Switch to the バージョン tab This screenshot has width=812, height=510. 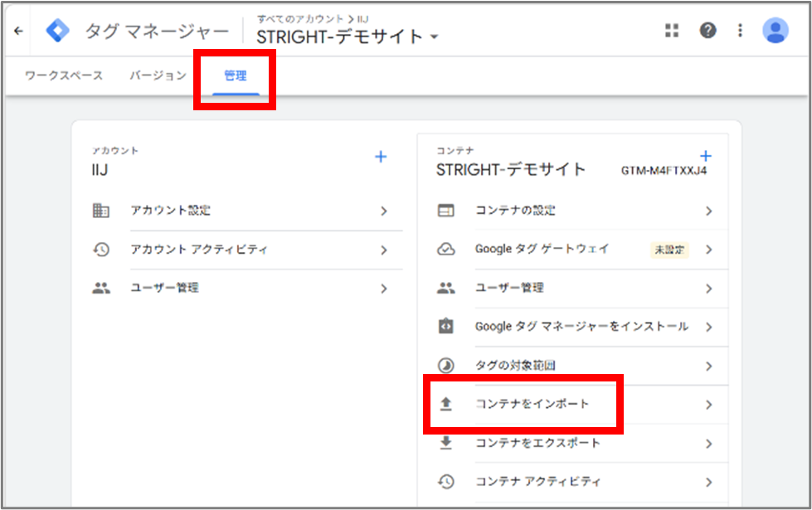point(158,75)
